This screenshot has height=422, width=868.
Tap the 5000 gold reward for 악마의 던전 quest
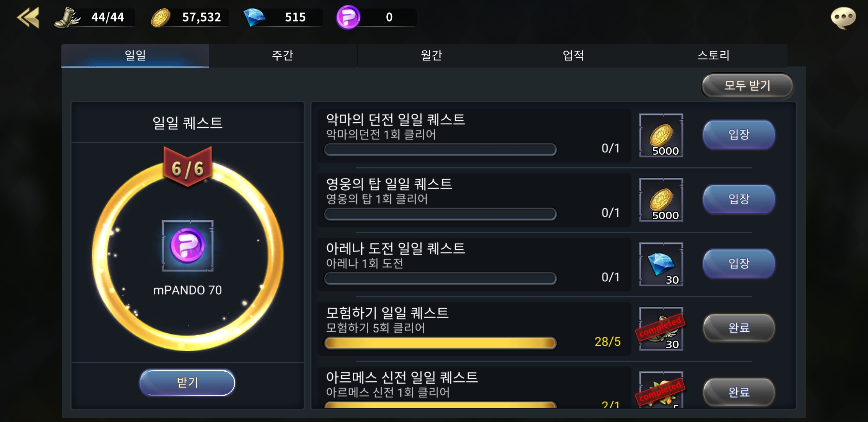pos(661,135)
